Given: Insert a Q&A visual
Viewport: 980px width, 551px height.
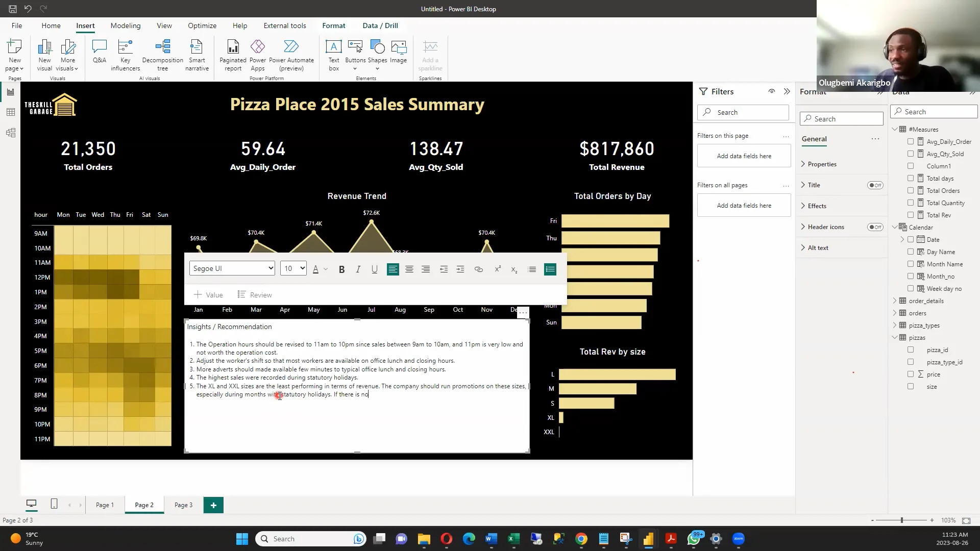Looking at the screenshot, I should click(99, 54).
